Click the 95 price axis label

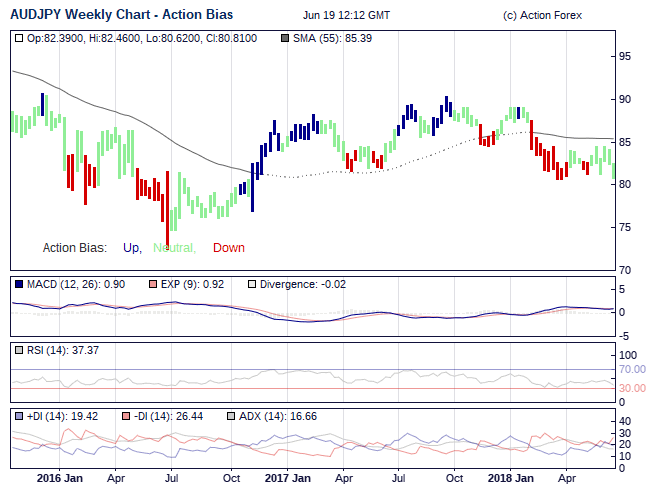point(625,56)
